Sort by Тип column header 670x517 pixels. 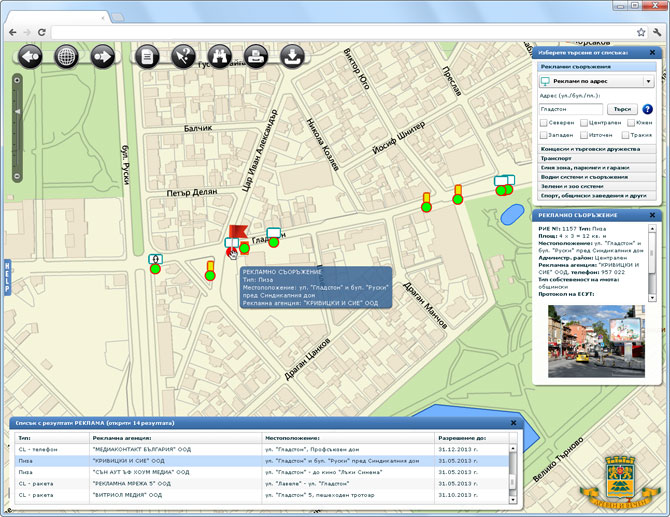coord(52,438)
